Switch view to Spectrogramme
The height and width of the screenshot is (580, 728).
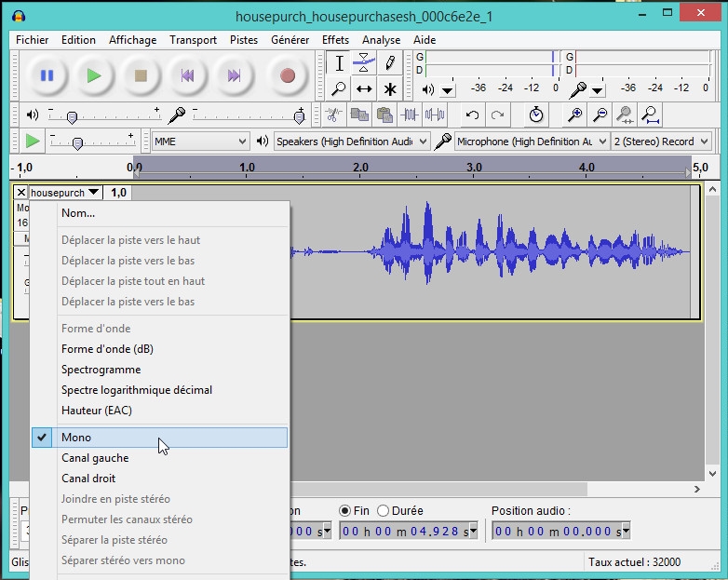[160, 370]
